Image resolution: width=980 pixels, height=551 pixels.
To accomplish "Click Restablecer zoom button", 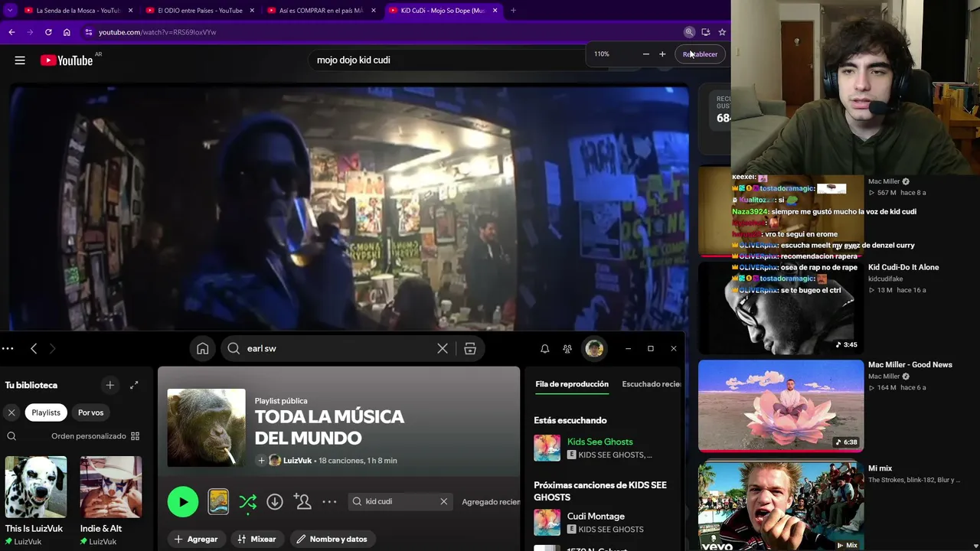I will [700, 54].
